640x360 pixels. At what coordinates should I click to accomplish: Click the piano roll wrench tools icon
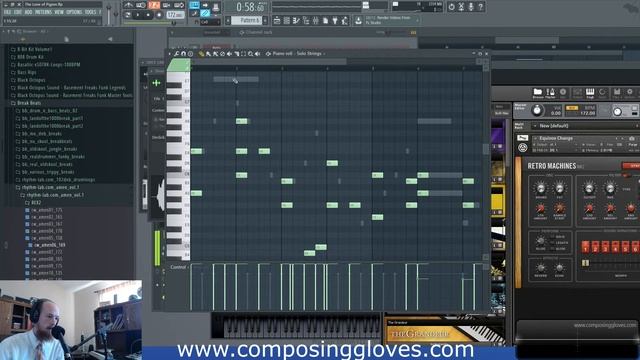176,53
